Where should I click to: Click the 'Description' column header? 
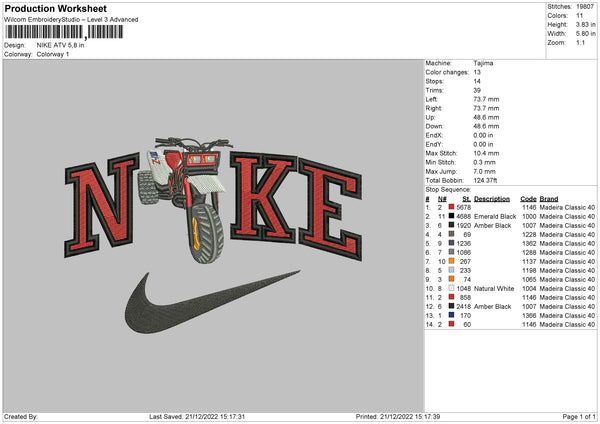pyautogui.click(x=492, y=199)
